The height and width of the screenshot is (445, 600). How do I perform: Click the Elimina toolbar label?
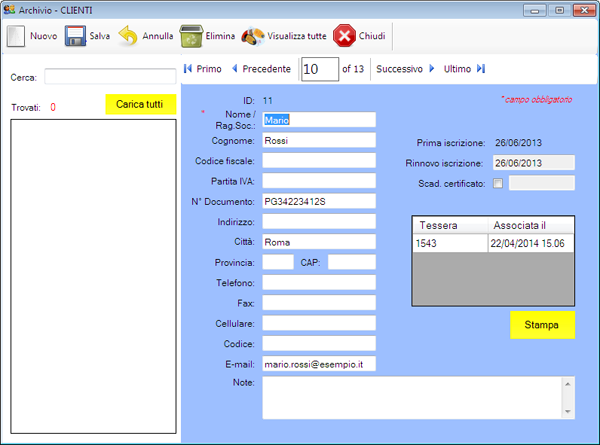coord(220,36)
